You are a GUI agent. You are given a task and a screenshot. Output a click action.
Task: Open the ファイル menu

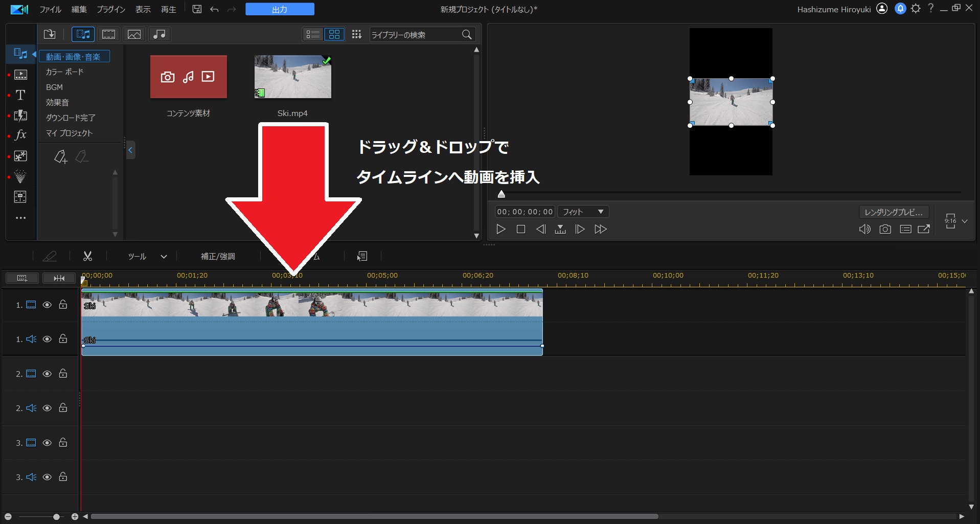[x=50, y=9]
